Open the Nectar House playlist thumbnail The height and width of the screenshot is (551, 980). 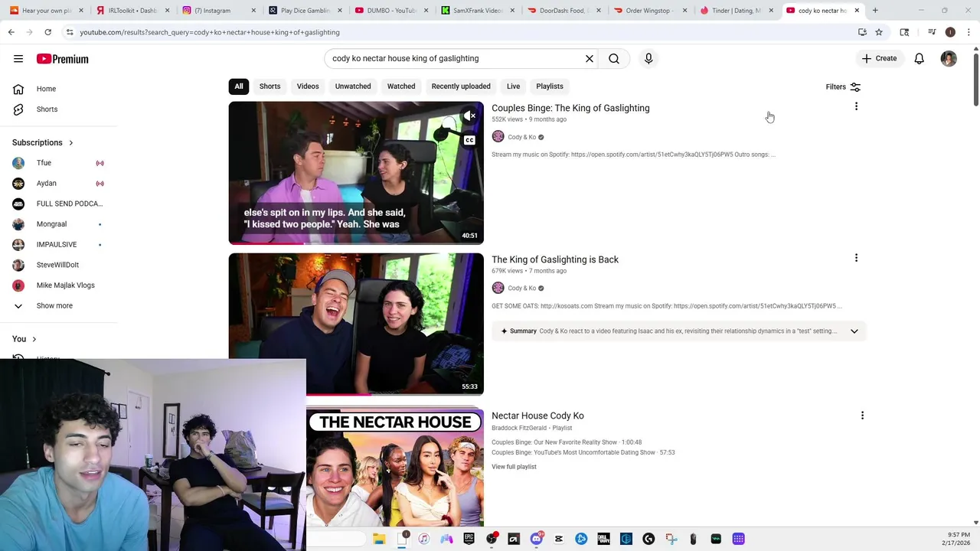coord(395,467)
